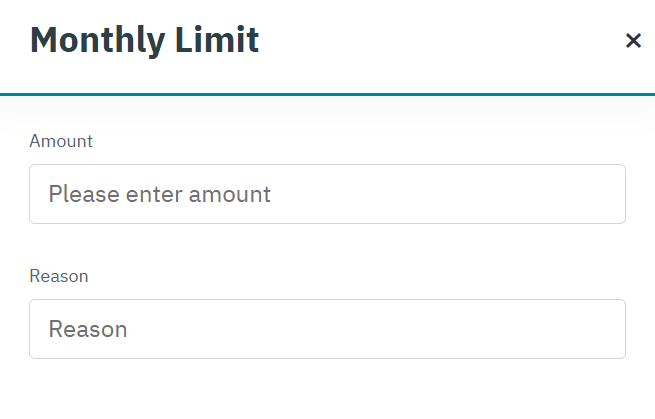The width and height of the screenshot is (655, 419).
Task: Click the word 'Amount' above the first field
Action: coord(61,141)
